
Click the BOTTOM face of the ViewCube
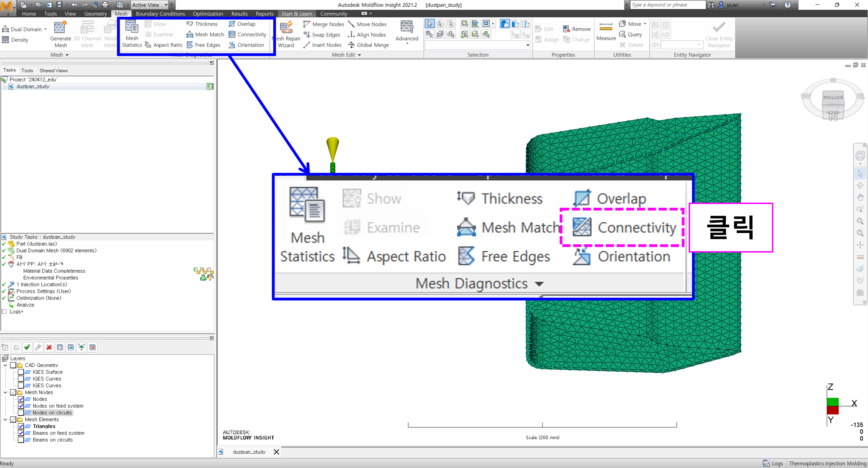click(x=833, y=97)
